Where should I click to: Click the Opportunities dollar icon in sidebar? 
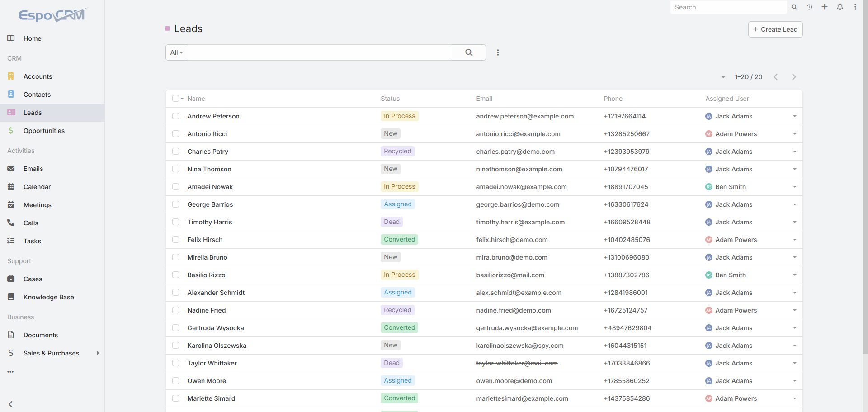[x=11, y=130]
